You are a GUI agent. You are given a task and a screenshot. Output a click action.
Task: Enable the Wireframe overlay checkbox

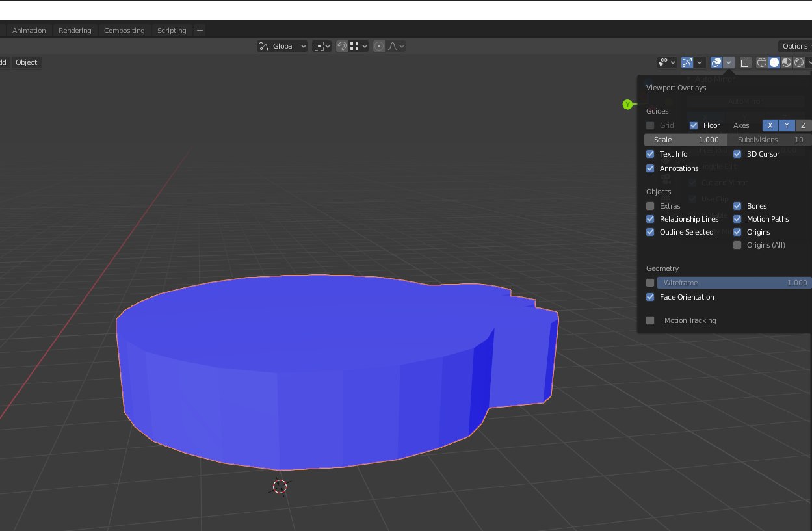click(650, 283)
